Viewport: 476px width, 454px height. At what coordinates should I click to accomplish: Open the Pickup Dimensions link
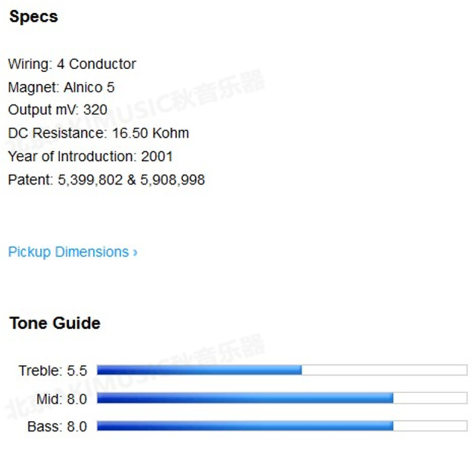point(68,252)
